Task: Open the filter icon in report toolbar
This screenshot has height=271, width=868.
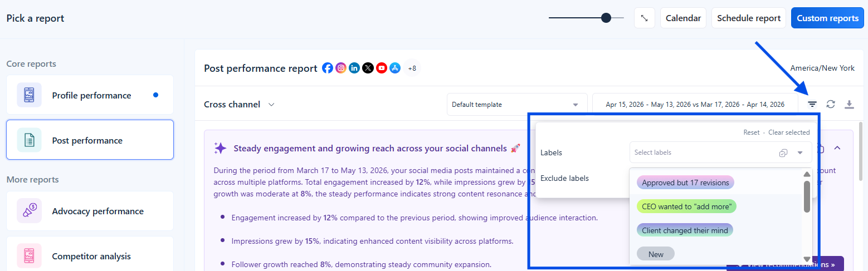Action: click(x=812, y=104)
